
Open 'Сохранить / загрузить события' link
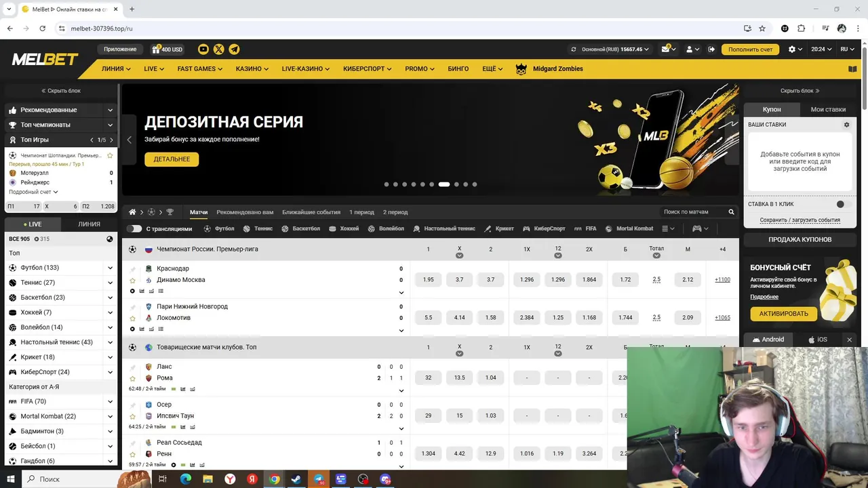pyautogui.click(x=800, y=220)
